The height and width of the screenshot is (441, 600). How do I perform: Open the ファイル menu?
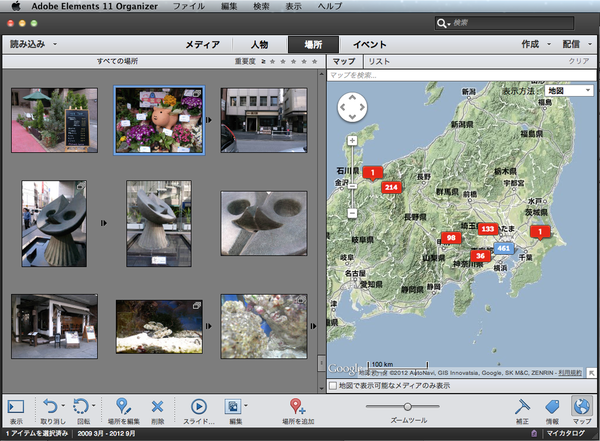189,6
